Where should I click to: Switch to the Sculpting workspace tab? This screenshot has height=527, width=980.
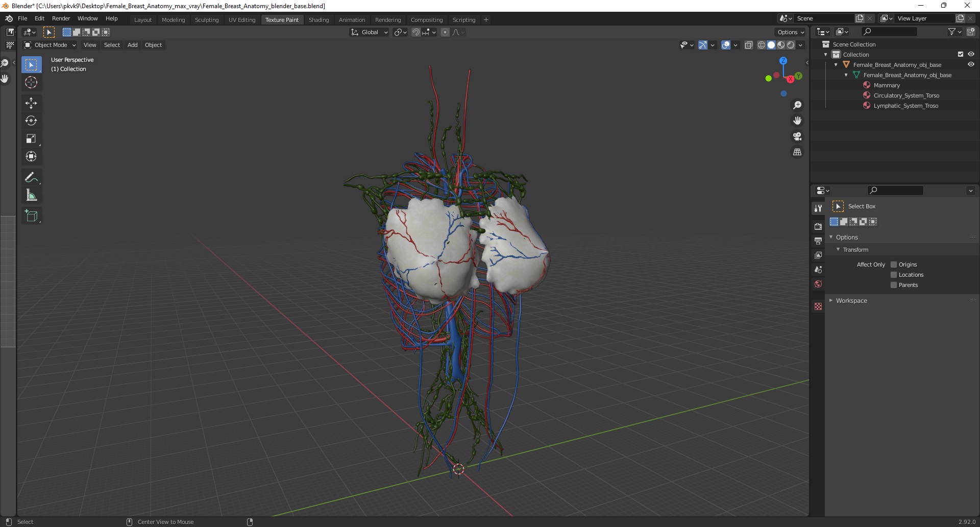(x=206, y=20)
